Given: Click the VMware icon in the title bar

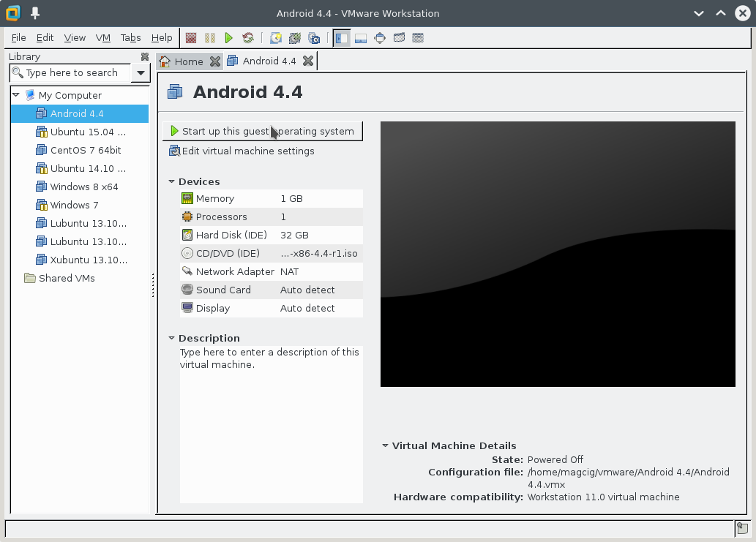Looking at the screenshot, I should coord(13,13).
